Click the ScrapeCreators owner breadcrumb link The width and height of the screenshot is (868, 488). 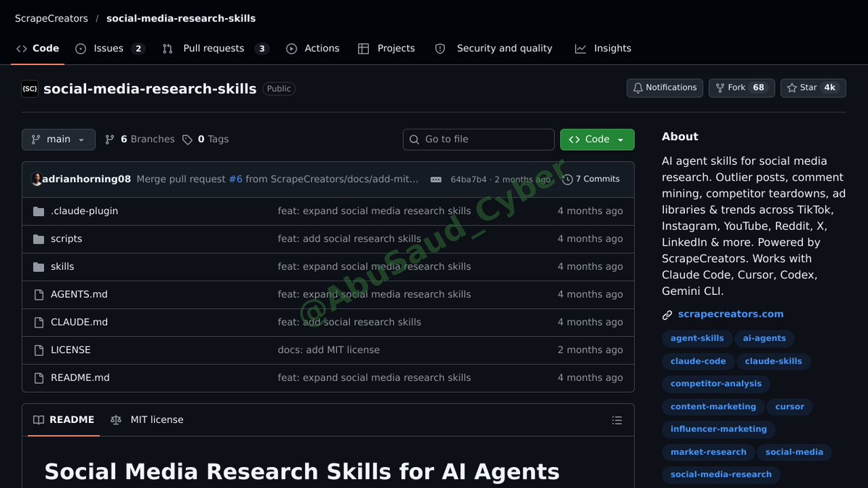tap(51, 18)
